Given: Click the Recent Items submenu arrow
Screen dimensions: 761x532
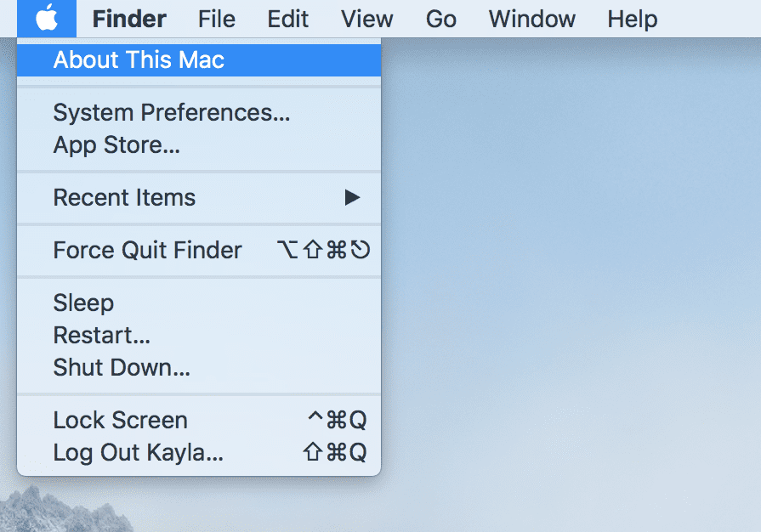Looking at the screenshot, I should [355, 197].
